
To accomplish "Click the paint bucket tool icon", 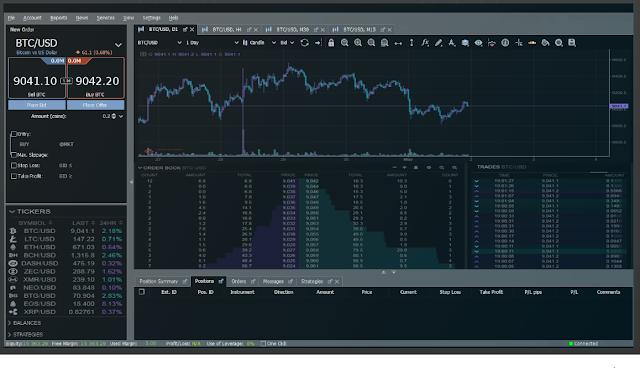I will click(x=545, y=43).
